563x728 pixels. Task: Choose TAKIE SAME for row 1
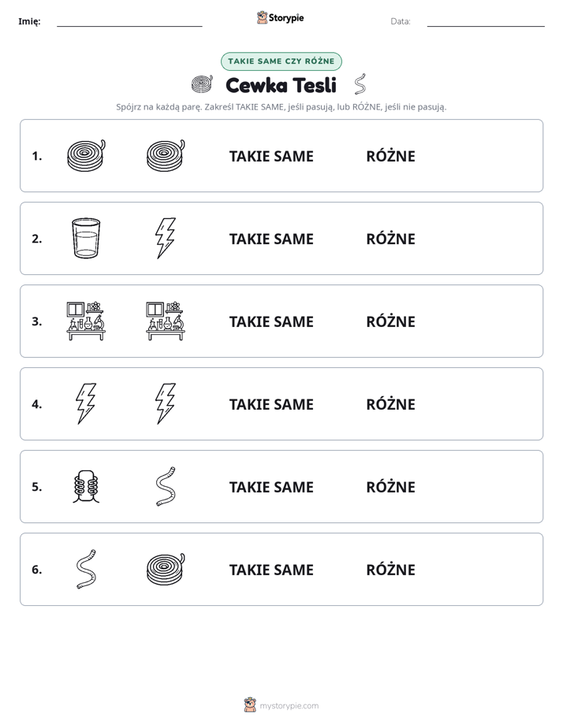(271, 156)
